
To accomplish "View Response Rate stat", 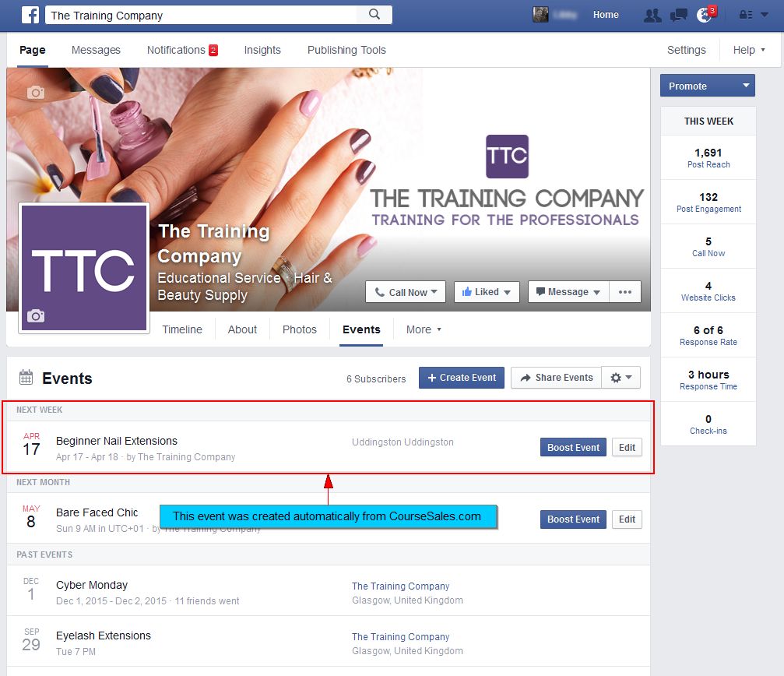I will (708, 336).
